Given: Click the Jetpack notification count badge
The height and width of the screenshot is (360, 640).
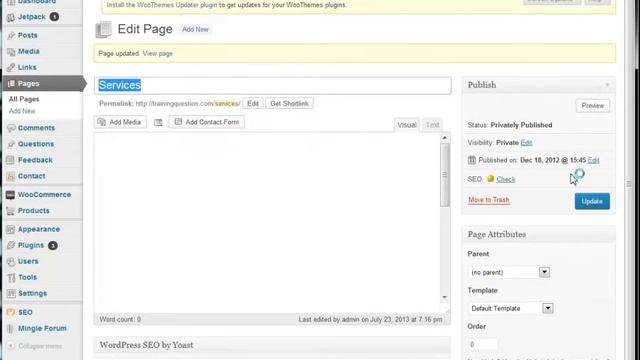Looking at the screenshot, I should 54,17.
